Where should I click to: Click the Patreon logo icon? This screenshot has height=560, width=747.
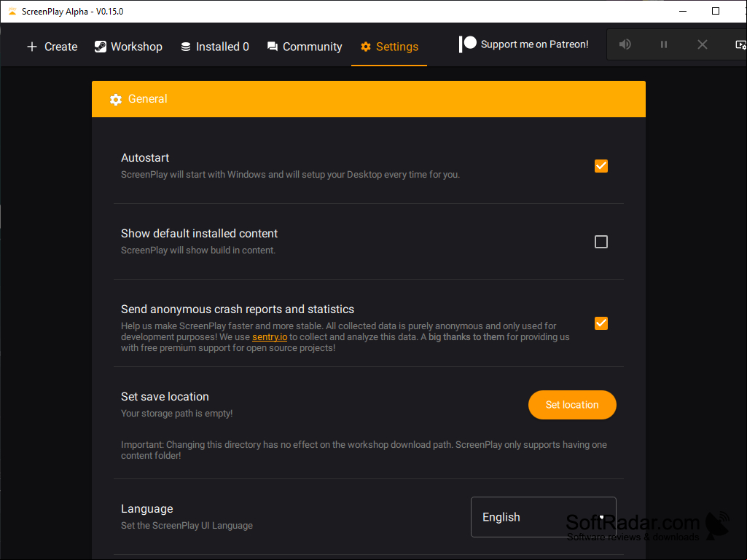(467, 44)
